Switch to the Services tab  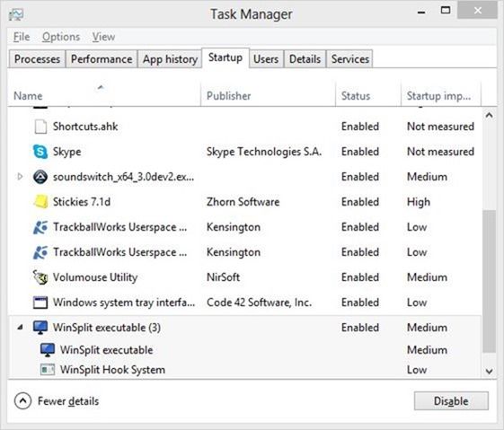350,59
